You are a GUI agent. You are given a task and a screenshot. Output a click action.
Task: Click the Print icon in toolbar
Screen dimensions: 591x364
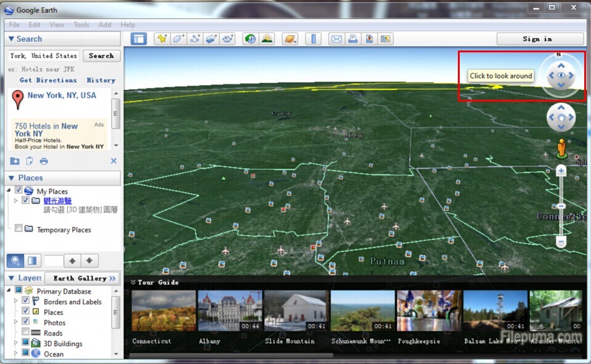[x=353, y=39]
